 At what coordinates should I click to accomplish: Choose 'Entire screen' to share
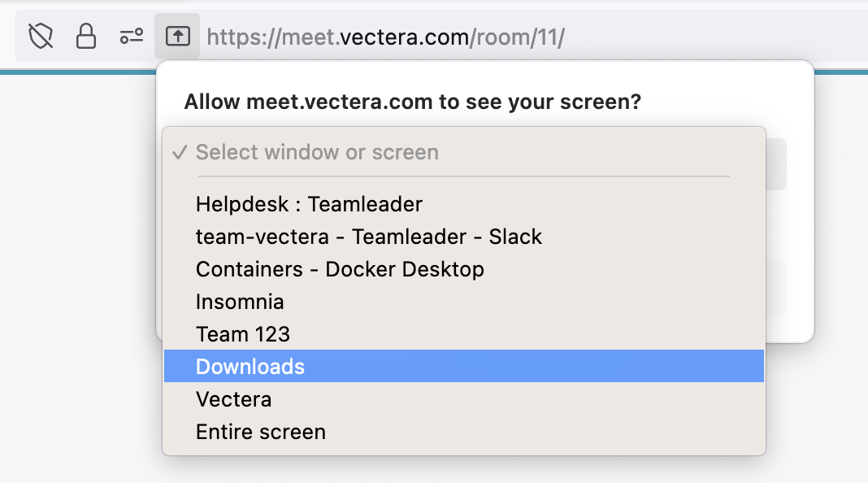[x=464, y=432]
